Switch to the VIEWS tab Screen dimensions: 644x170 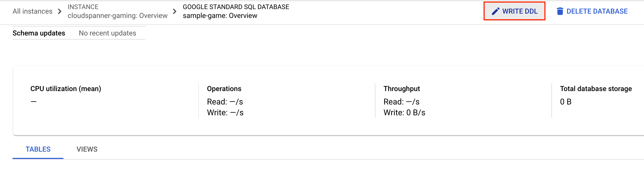87,149
